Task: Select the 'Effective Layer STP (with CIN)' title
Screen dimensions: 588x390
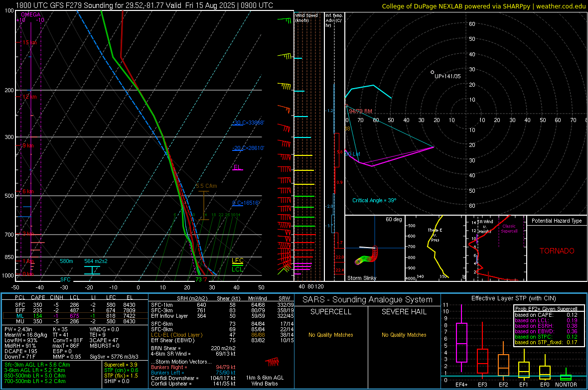Action: pyautogui.click(x=514, y=298)
